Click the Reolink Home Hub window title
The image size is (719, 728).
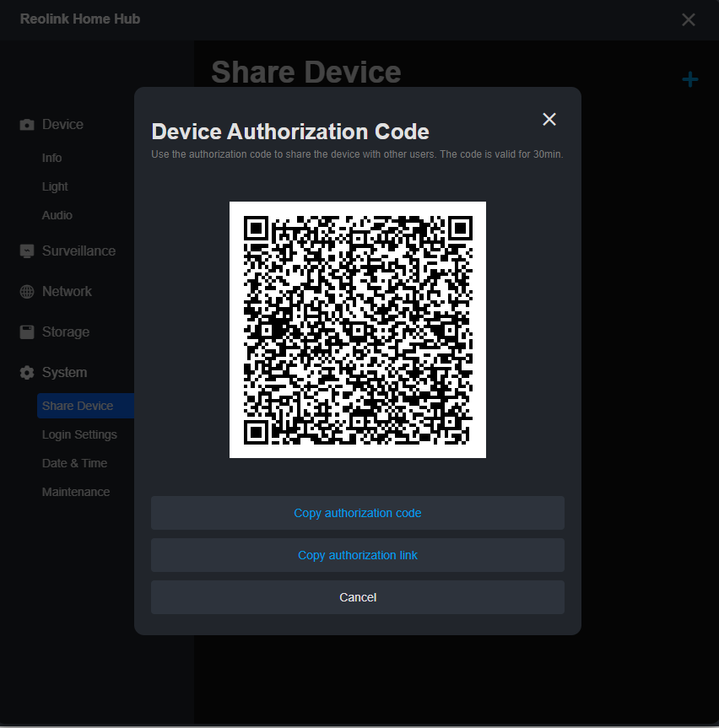coord(80,19)
